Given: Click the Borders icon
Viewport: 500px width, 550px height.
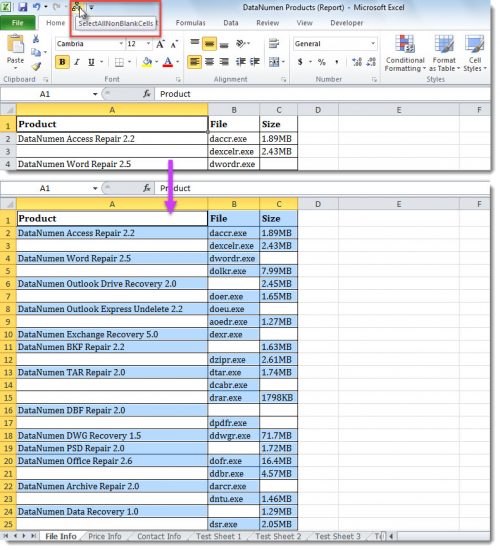Looking at the screenshot, I should pyautogui.click(x=119, y=62).
